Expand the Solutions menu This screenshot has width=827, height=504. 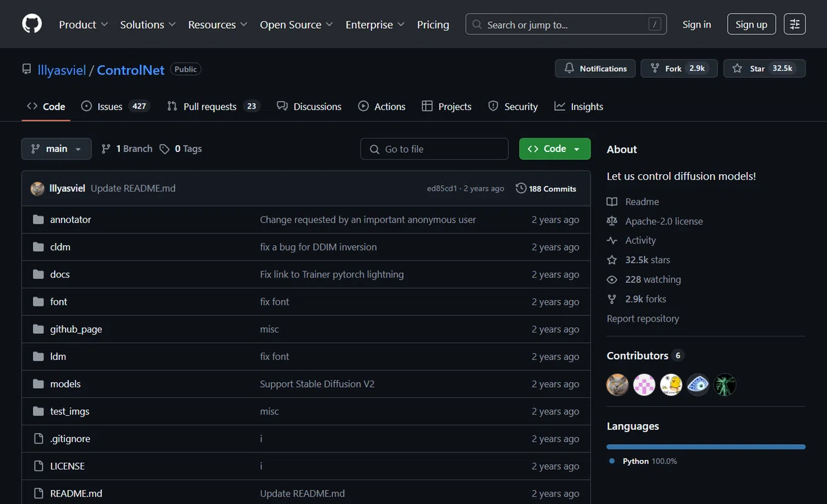[148, 24]
